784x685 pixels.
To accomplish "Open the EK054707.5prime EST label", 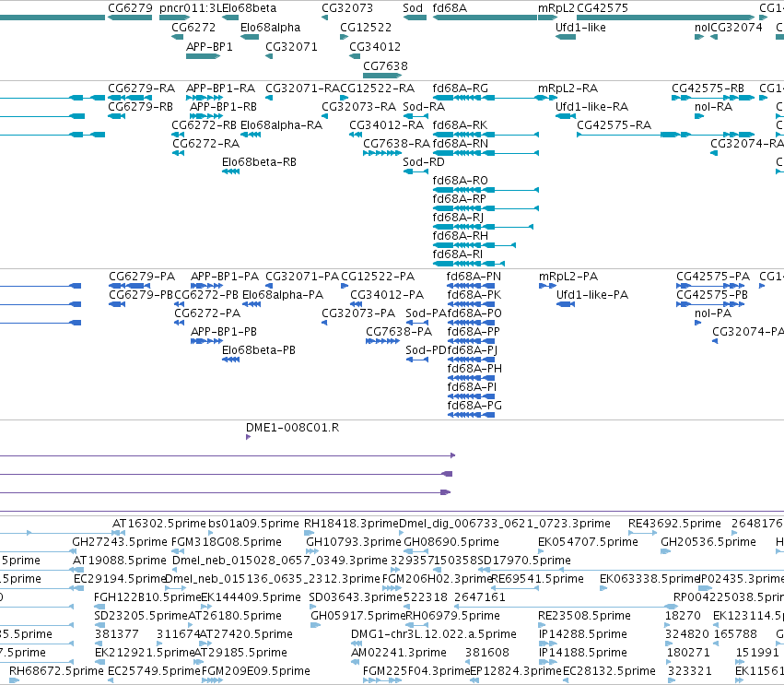I will 588,542.
